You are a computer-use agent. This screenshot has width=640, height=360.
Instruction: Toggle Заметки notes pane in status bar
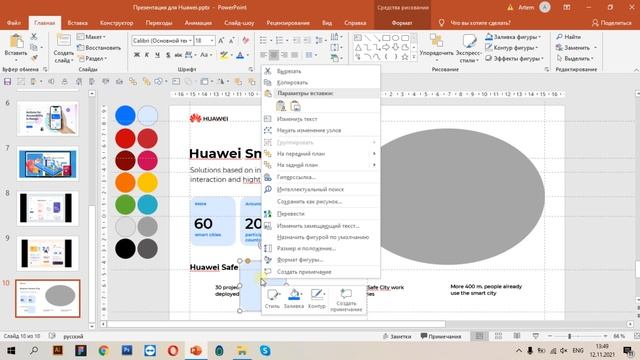[397, 336]
